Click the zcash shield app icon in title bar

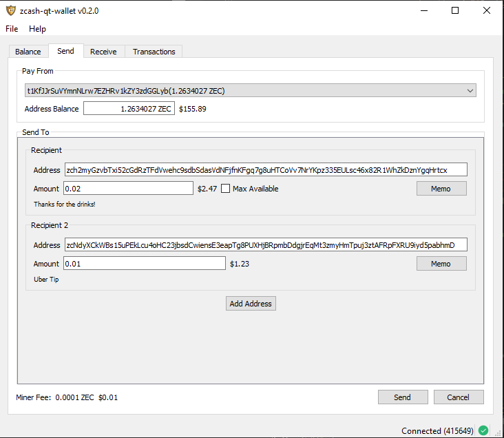point(10,10)
